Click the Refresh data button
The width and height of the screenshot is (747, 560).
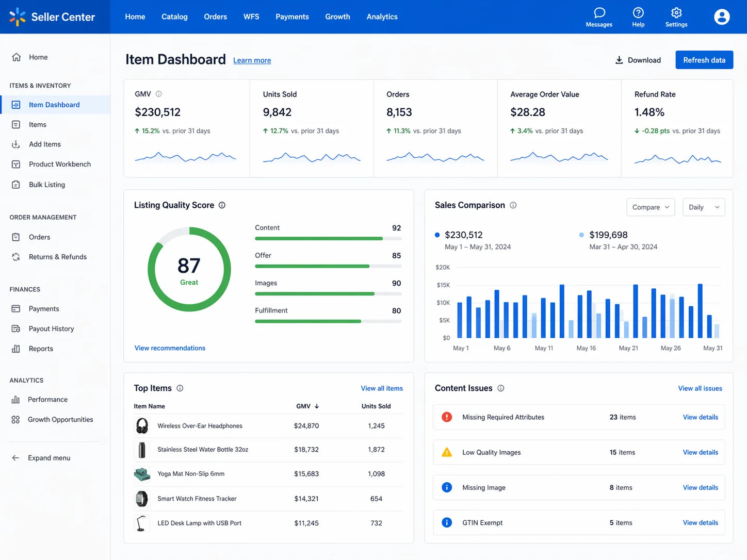pyautogui.click(x=704, y=60)
